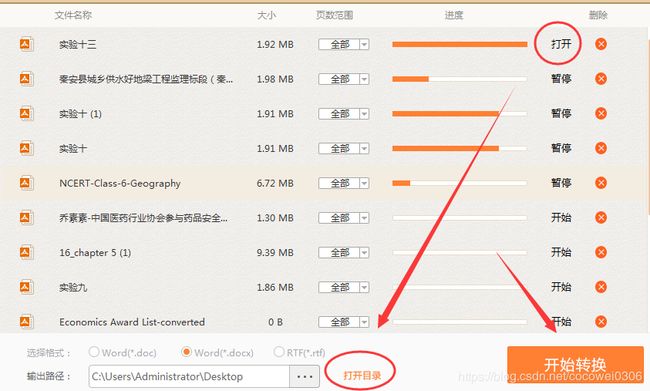
Task: Click the 开始转换 button
Action: (575, 364)
